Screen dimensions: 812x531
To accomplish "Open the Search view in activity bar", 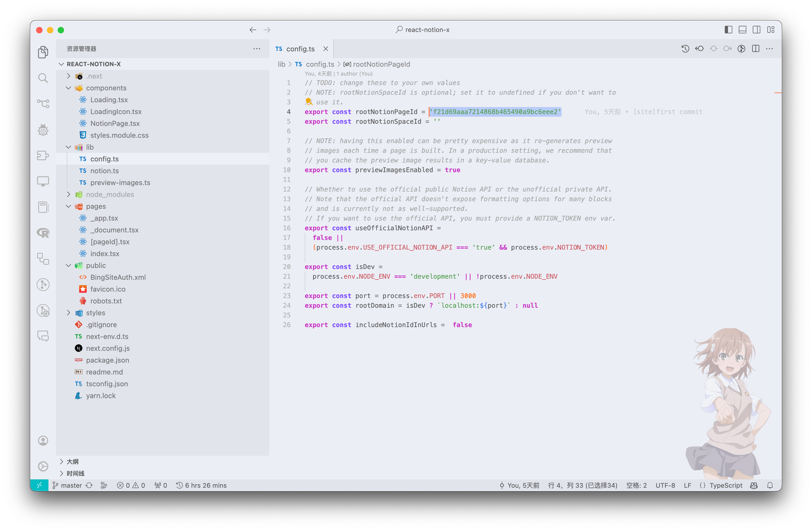I will point(43,78).
